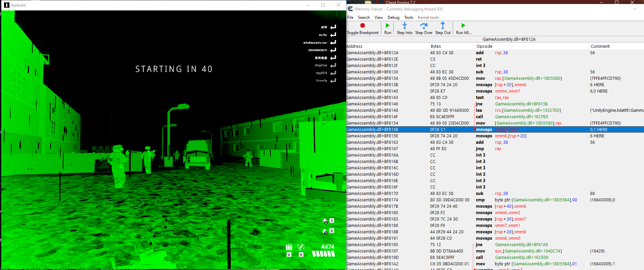The height and width of the screenshot is (270, 644).
Task: Click the test rax,rax instruction
Action: [492, 98]
